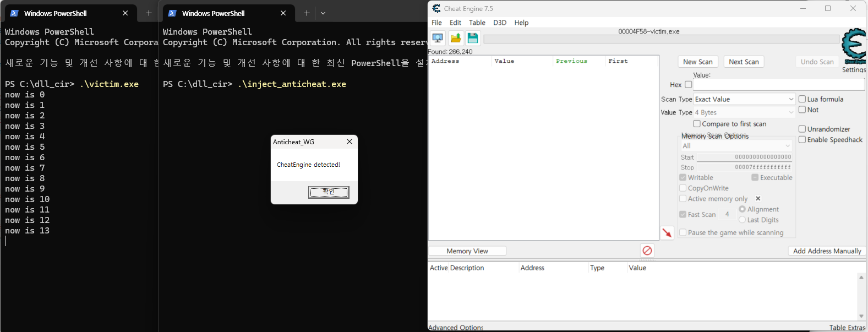The width and height of the screenshot is (868, 332).
Task: Toggle Active memory only checkbox
Action: coord(683,199)
